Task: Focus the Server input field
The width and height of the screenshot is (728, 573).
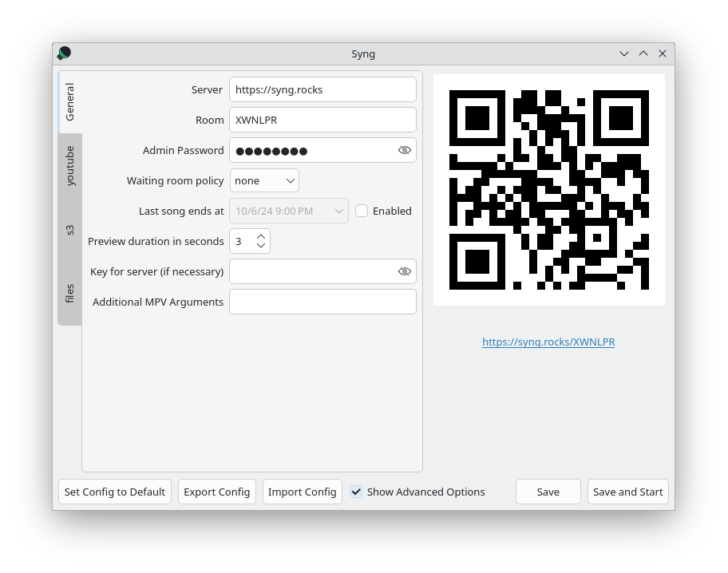Action: [322, 89]
